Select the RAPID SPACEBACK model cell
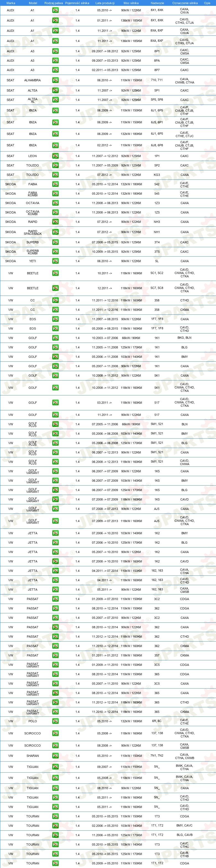 (x=33, y=232)
